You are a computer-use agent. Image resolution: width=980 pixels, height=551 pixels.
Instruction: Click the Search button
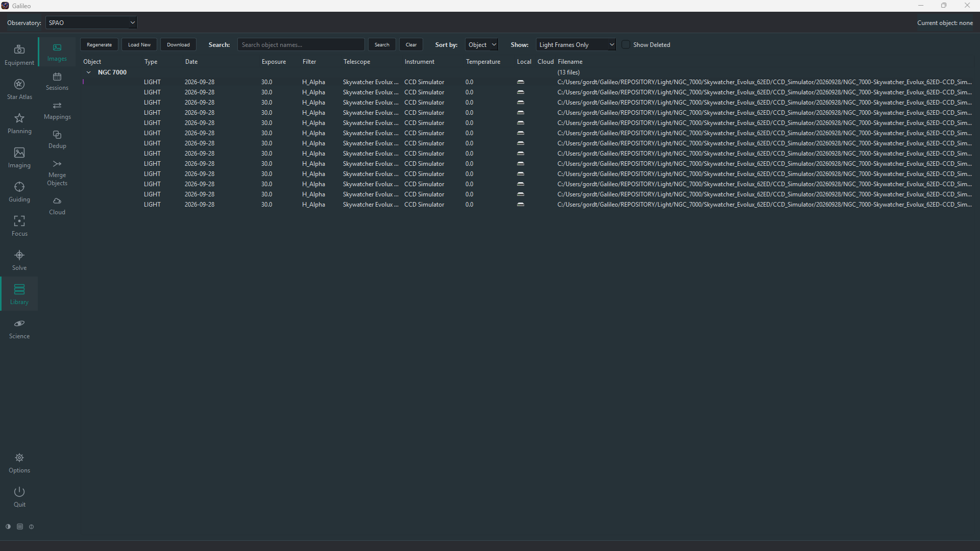[x=382, y=45]
